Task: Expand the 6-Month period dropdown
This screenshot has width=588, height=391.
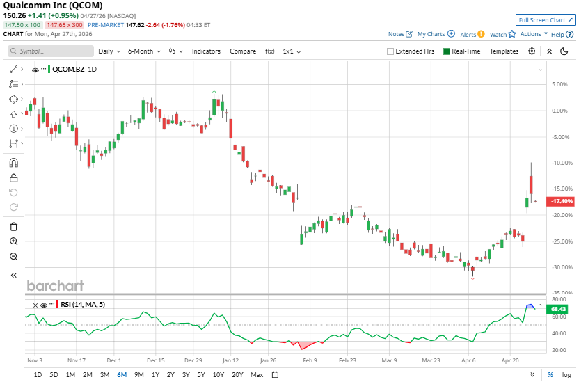Action: tap(144, 51)
